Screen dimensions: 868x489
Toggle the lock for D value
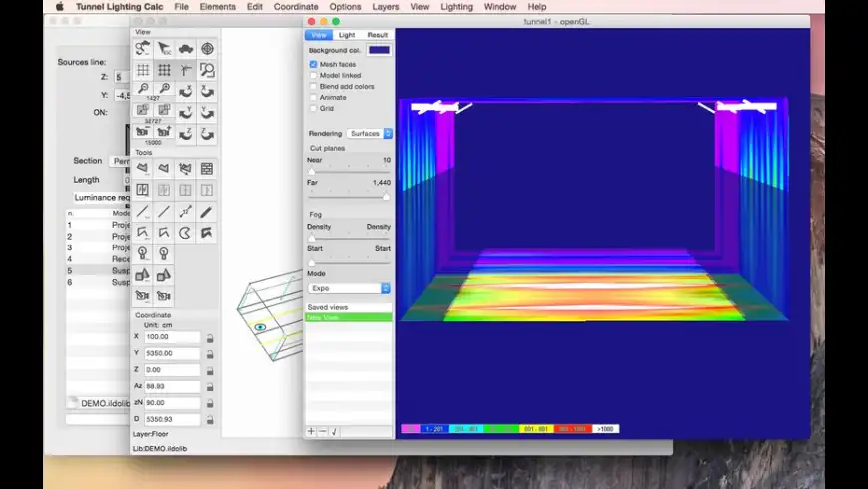click(210, 420)
